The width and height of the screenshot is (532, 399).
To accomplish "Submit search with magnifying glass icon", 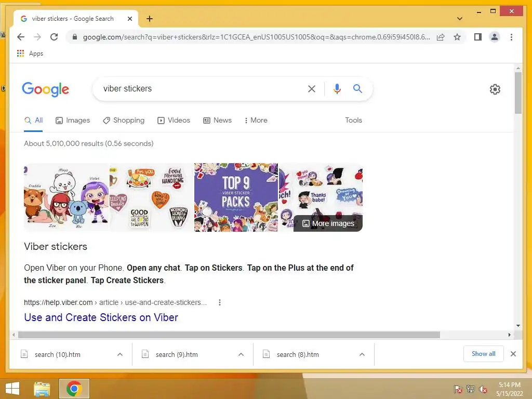I will pos(357,88).
